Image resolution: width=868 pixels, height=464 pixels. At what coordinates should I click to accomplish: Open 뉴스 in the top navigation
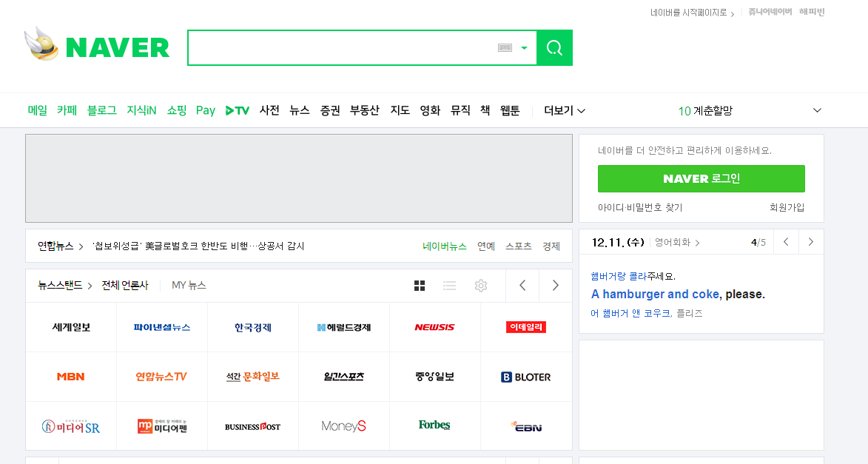pos(300,111)
